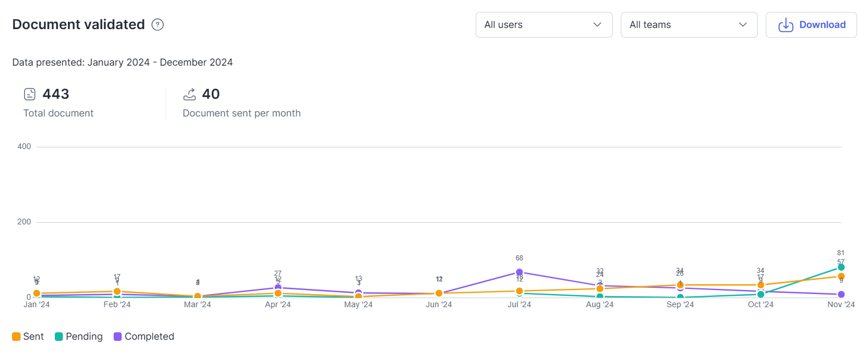This screenshot has width=868, height=354.
Task: Click the Total document file icon
Action: tap(30, 94)
